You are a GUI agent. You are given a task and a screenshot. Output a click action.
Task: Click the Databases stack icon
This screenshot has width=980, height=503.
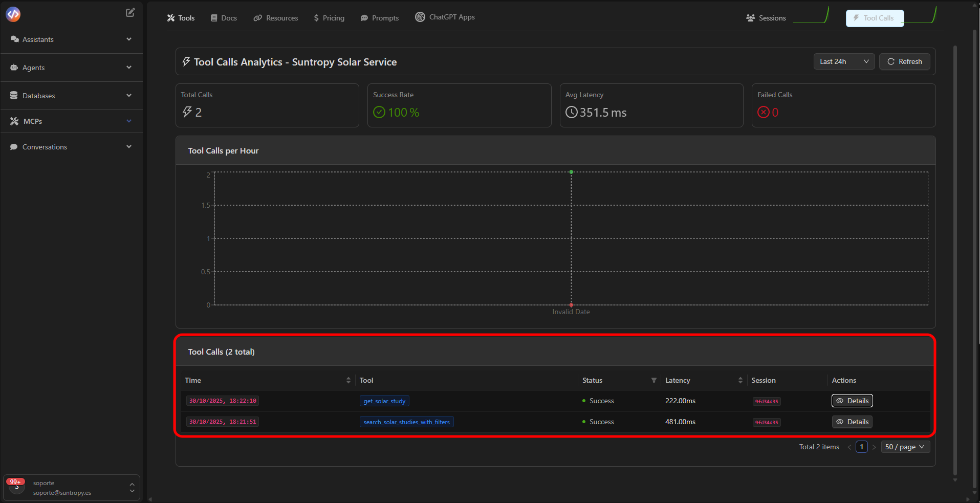point(14,96)
